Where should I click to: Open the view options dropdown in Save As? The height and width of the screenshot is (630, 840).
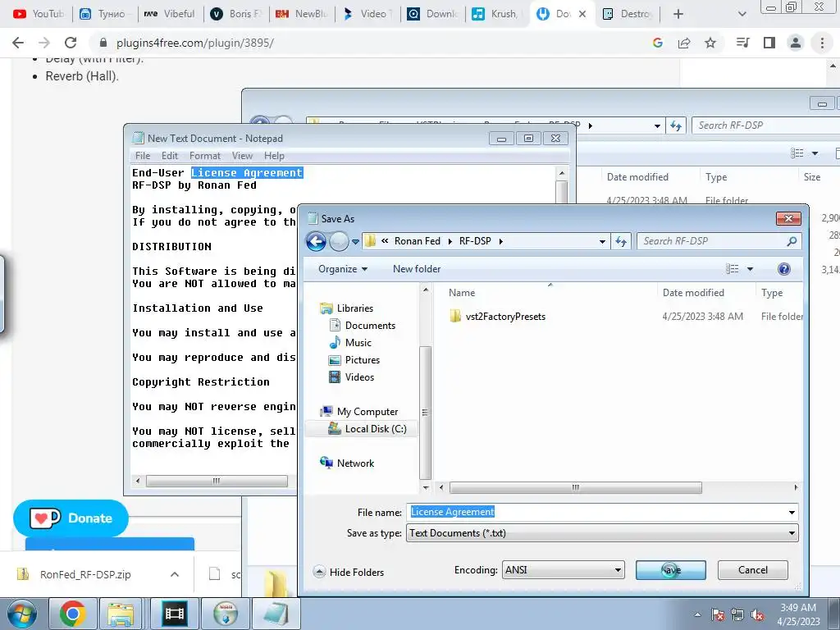coord(750,269)
